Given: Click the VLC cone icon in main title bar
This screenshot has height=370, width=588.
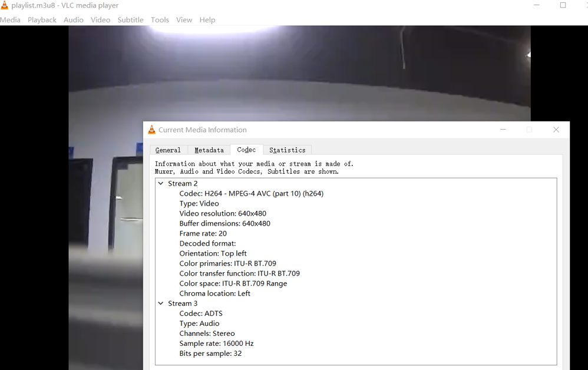Looking at the screenshot, I should [4, 5].
